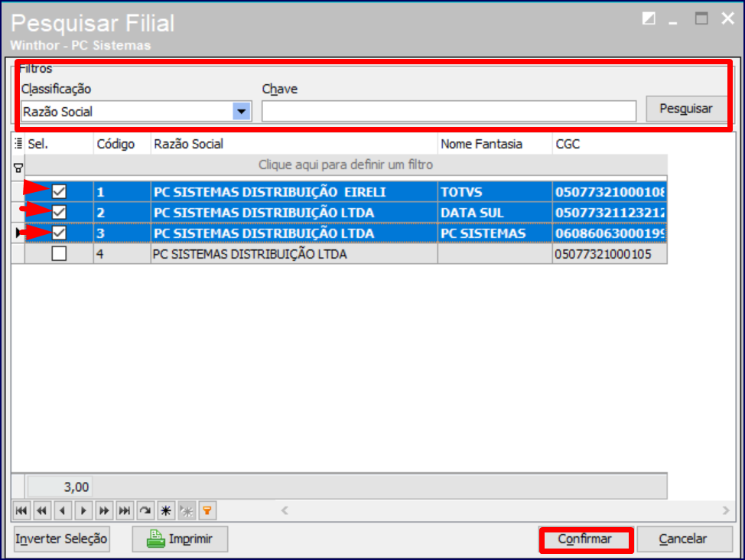This screenshot has width=745, height=560.
Task: Move to previous record arrow
Action: click(x=62, y=511)
